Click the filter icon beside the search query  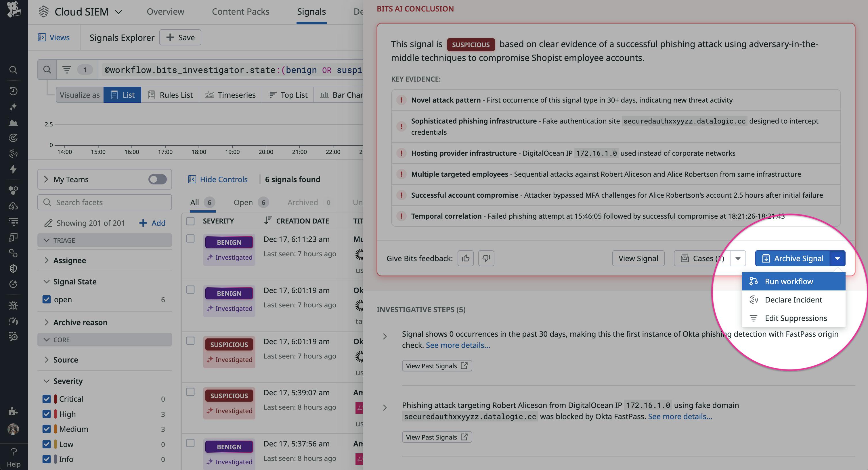66,70
